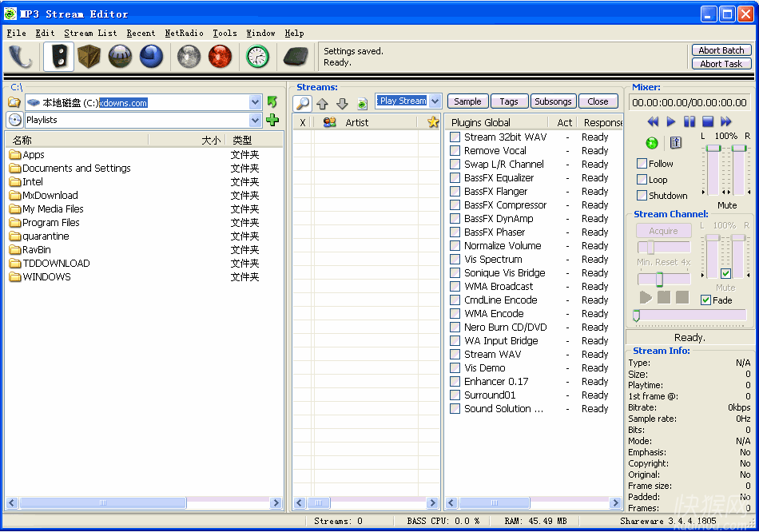Click the file browser horizontal scrollbar

[x=145, y=503]
